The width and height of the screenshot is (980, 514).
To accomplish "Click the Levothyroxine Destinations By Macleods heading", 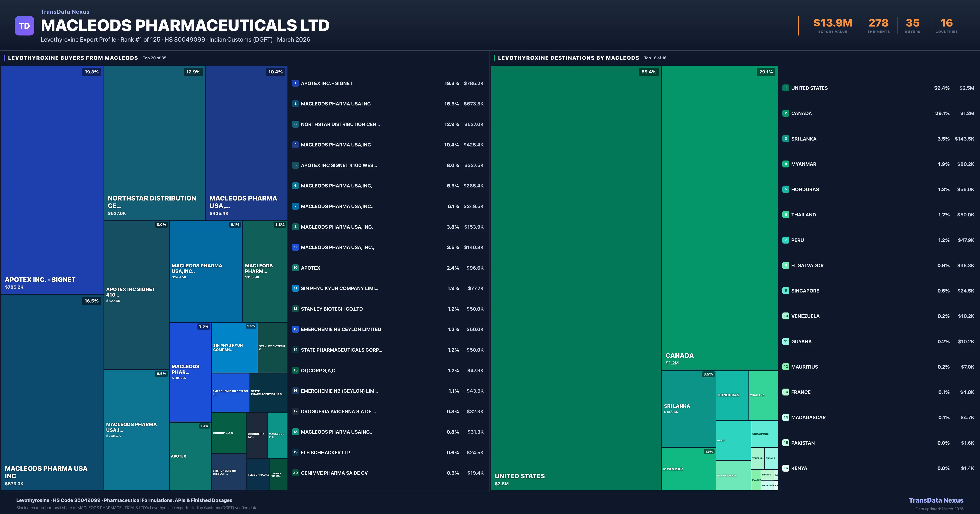I will click(x=568, y=58).
